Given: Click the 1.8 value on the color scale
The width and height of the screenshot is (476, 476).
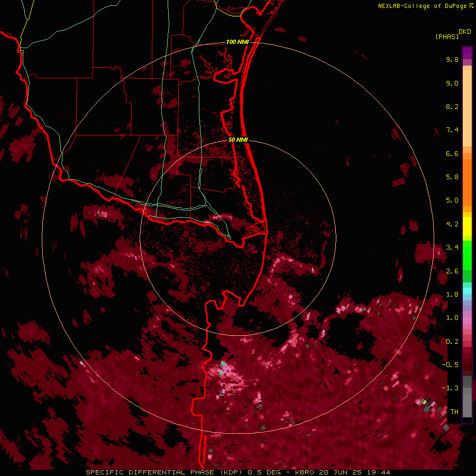Looking at the screenshot, I should point(452,294).
